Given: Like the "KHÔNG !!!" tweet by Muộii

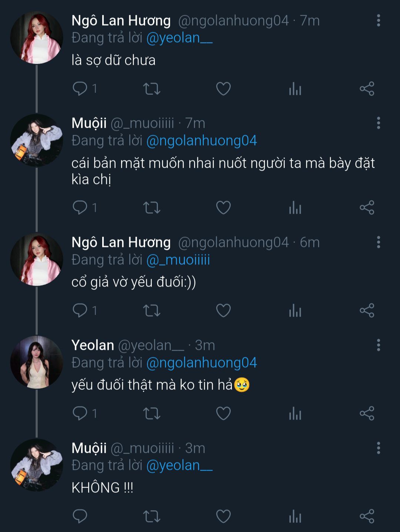Looking at the screenshot, I should 223,516.
